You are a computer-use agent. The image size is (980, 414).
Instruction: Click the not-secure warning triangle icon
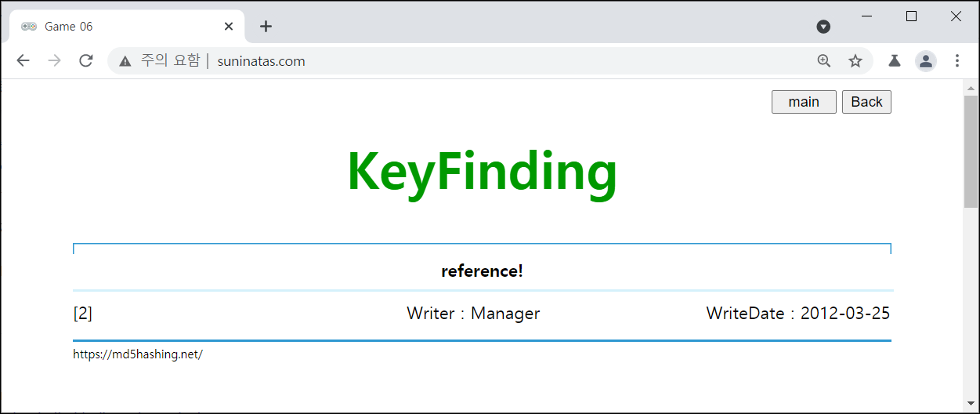point(125,61)
